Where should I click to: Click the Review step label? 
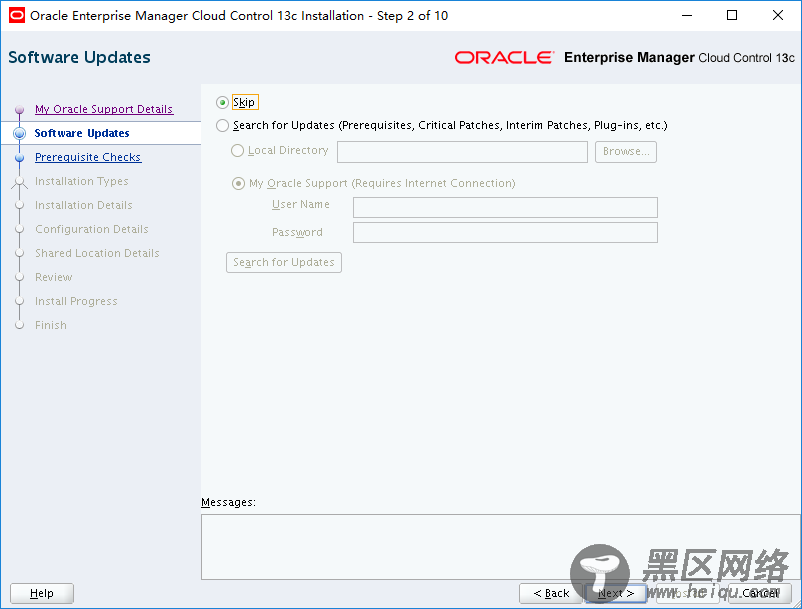click(x=54, y=277)
